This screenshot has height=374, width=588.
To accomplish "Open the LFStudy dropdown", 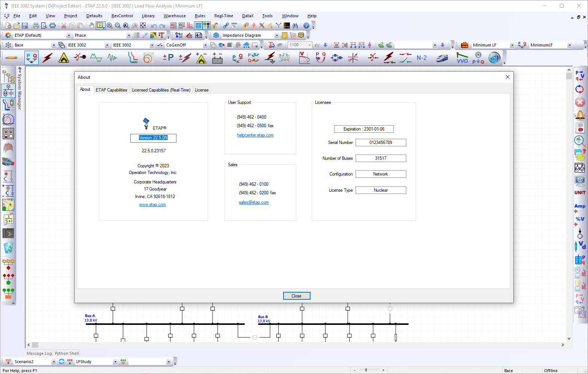I will 115,362.
